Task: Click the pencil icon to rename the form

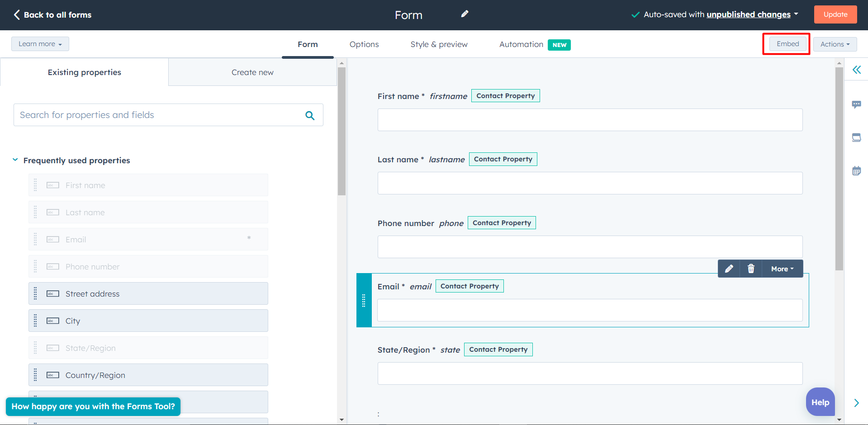Action: [465, 14]
